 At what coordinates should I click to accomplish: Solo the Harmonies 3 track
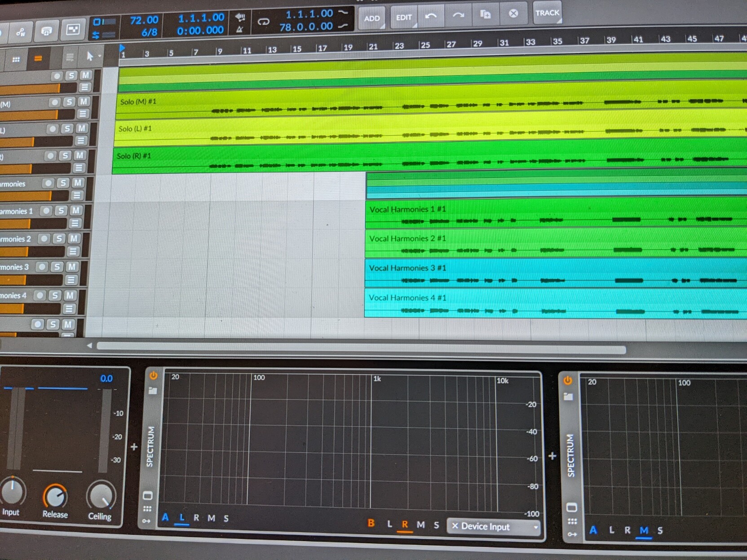[x=57, y=267]
